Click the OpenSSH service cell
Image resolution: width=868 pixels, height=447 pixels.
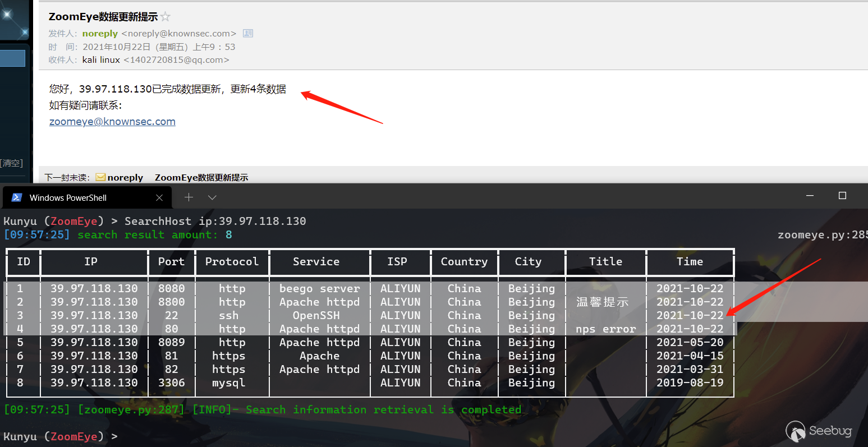316,315
